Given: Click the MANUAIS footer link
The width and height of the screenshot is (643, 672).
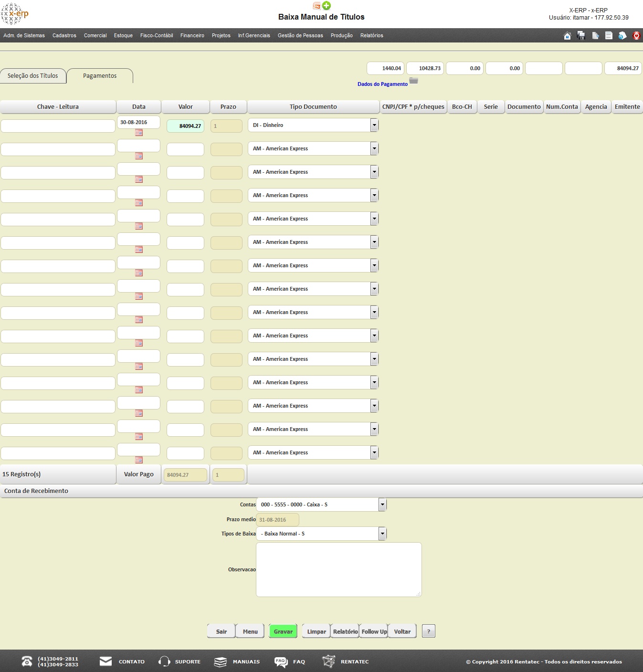Looking at the screenshot, I should 246,661.
